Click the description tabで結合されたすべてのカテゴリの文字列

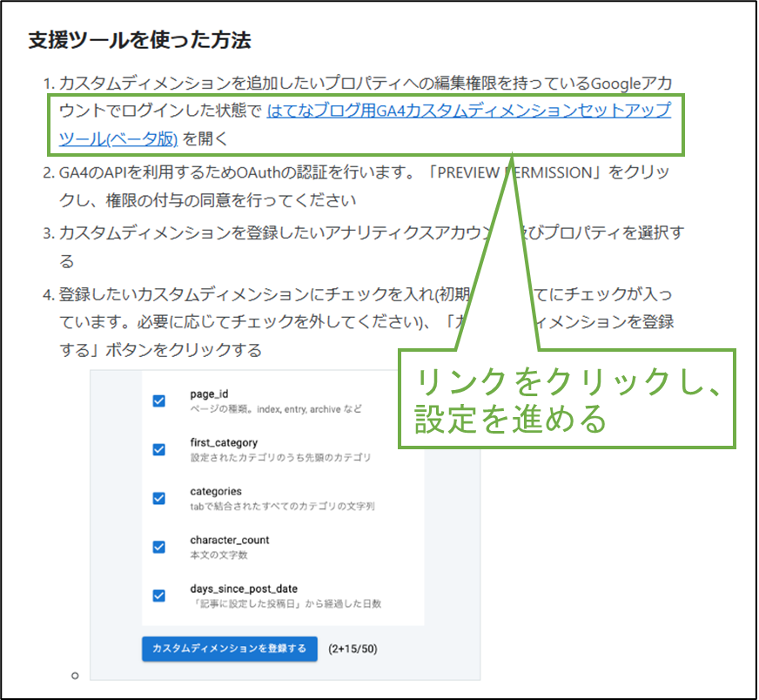[282, 507]
